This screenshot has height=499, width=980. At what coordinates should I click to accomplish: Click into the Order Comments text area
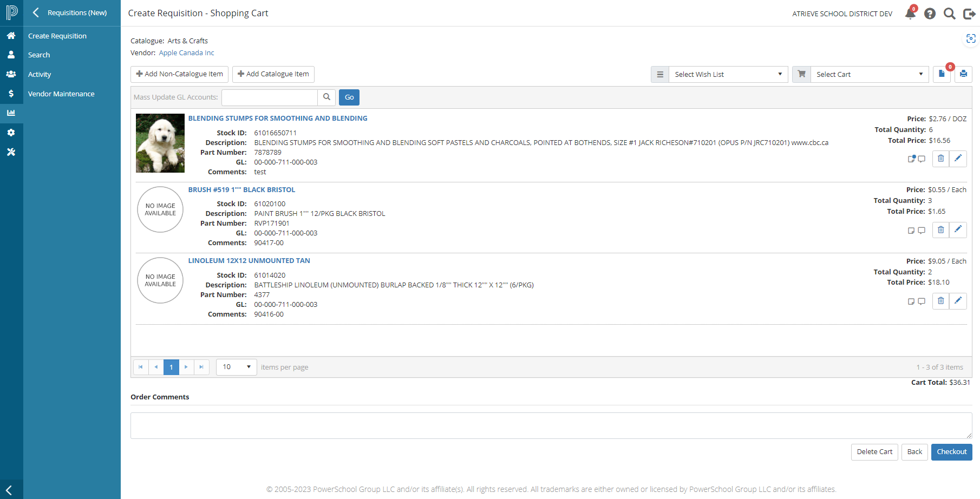click(551, 425)
